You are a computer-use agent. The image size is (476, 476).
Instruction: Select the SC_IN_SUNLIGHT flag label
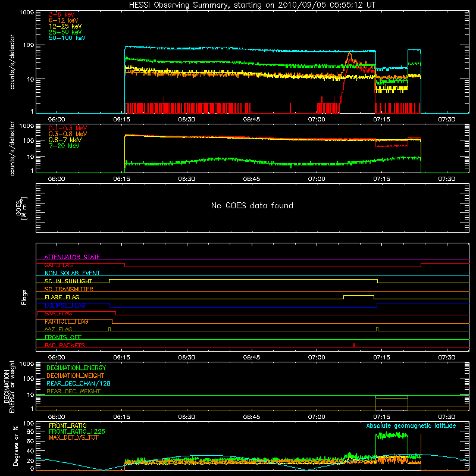click(x=68, y=281)
